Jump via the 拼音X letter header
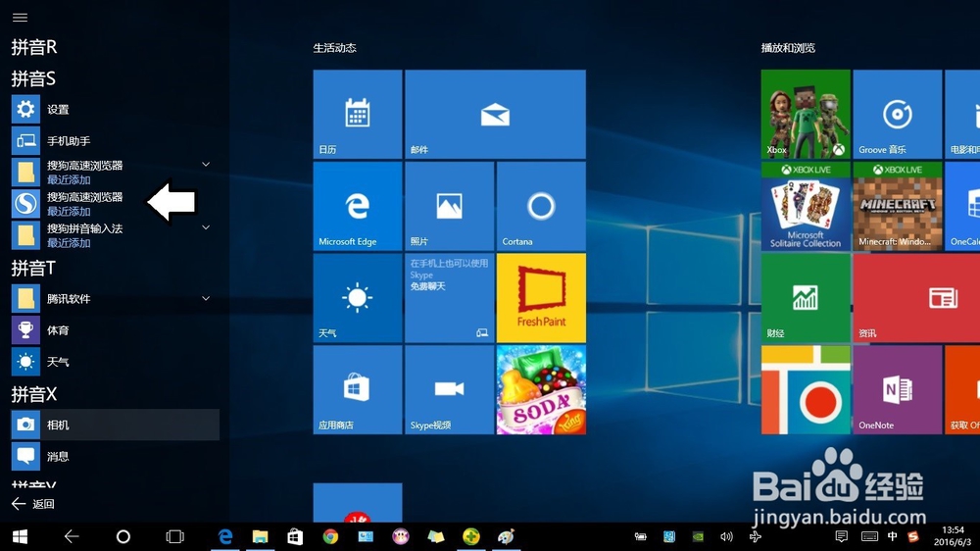This screenshot has width=980, height=551. coord(34,395)
